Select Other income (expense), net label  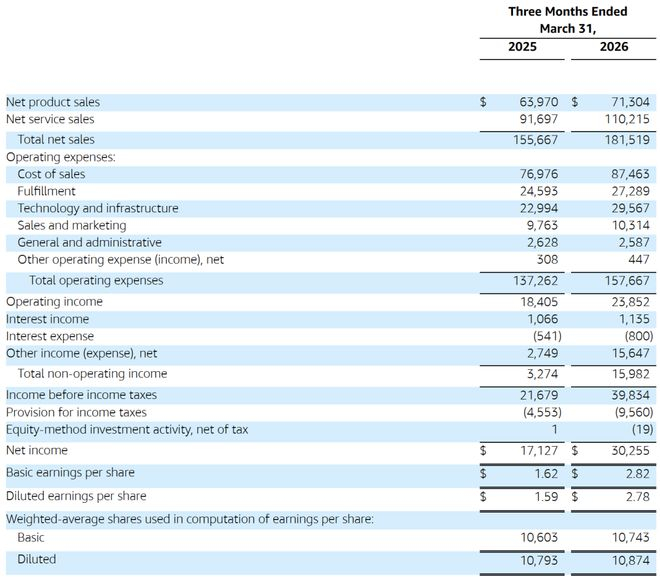(81, 353)
